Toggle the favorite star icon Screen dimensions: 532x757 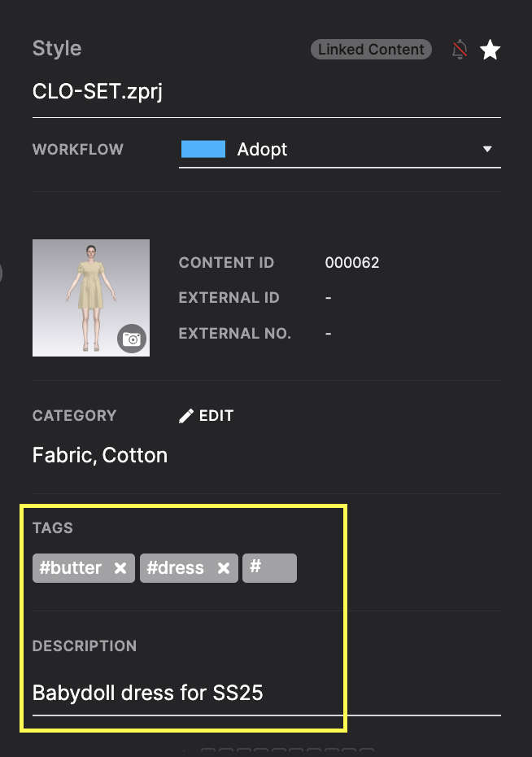tap(490, 50)
